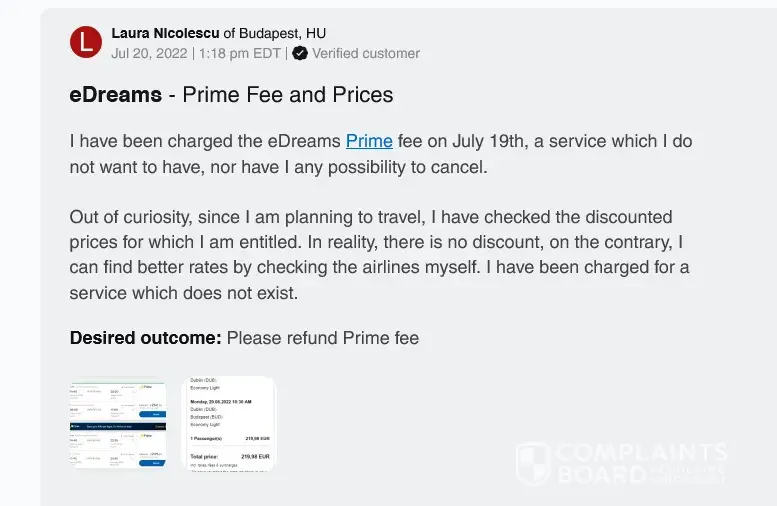Image resolution: width=777 pixels, height=506 pixels.
Task: Click the 'Please refund Prime fee' text
Action: click(323, 338)
